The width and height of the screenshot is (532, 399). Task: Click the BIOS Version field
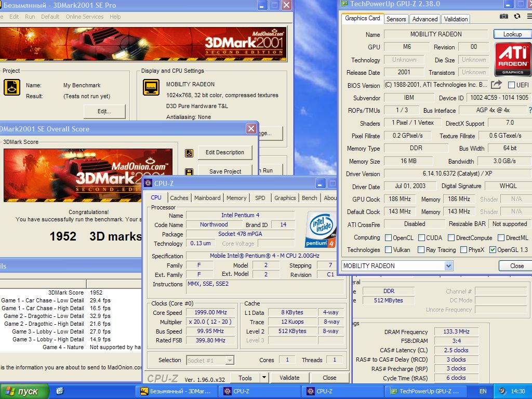click(436, 85)
